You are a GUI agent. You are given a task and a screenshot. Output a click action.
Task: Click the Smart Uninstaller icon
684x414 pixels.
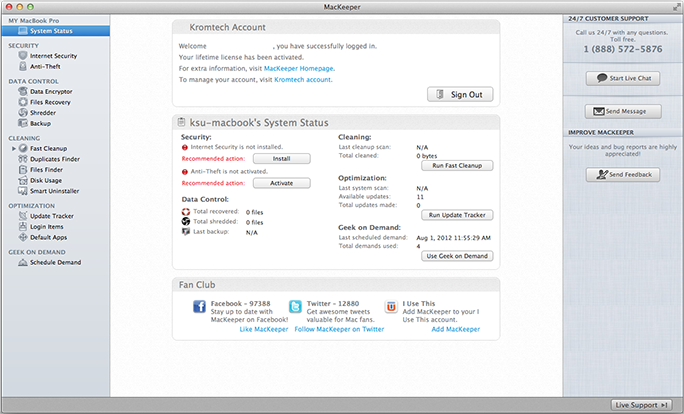23,191
